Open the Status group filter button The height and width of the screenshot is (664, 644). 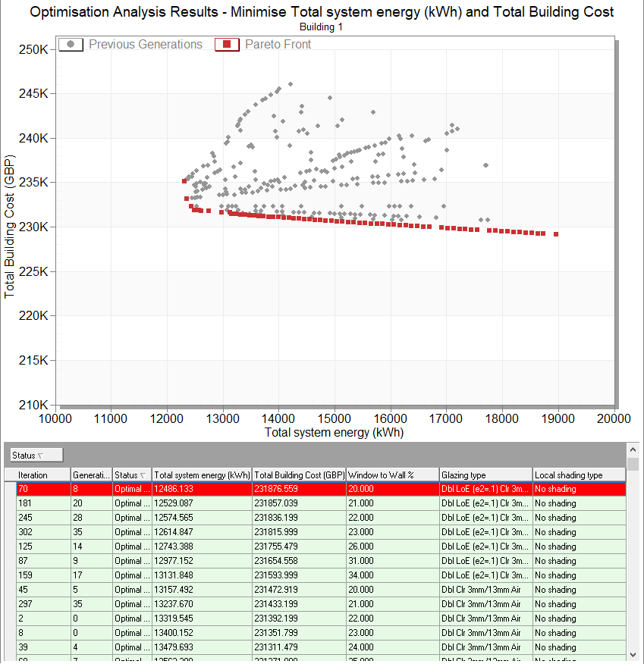(37, 455)
